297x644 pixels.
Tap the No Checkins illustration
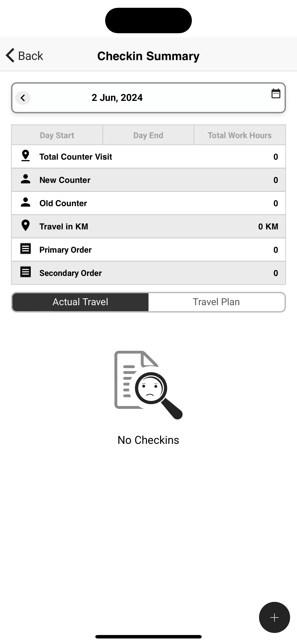148,385
